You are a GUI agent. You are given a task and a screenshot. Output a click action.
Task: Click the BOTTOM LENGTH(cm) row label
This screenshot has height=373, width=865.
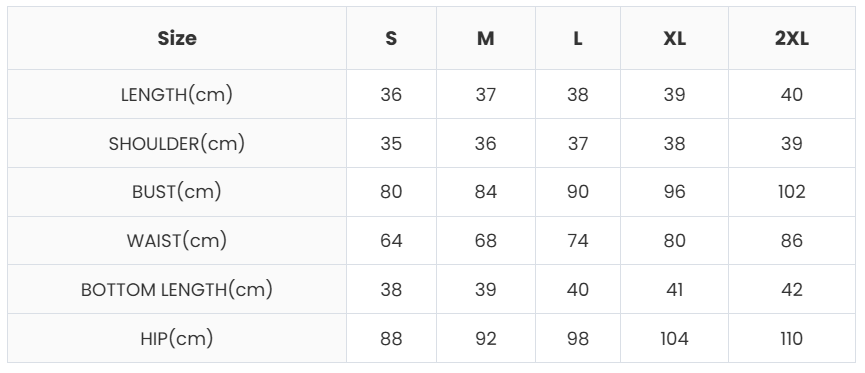tap(177, 290)
